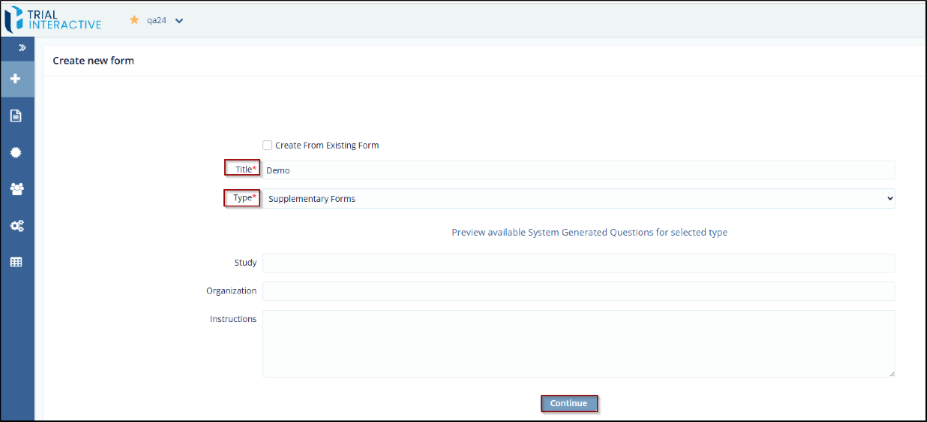
Task: Enable Create From Existing Form checkbox
Action: point(267,145)
